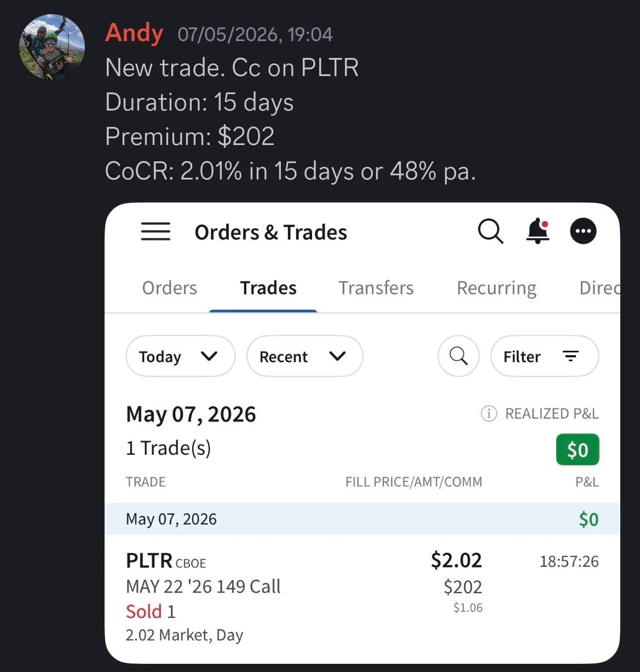Click the info icon next to Realized P&L
Image resolution: width=640 pixels, height=672 pixels.
point(488,413)
